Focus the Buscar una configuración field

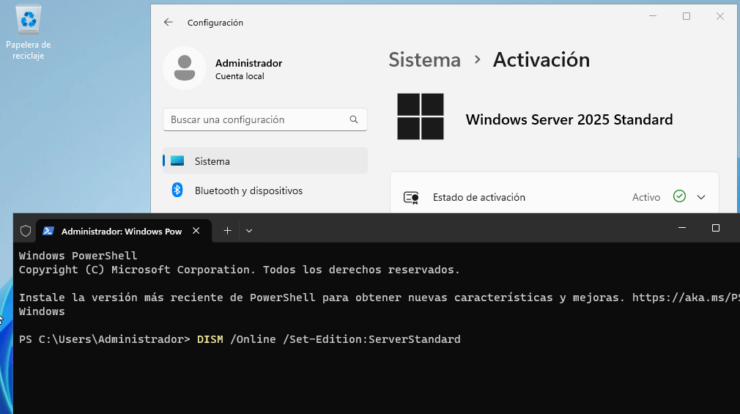point(265,119)
